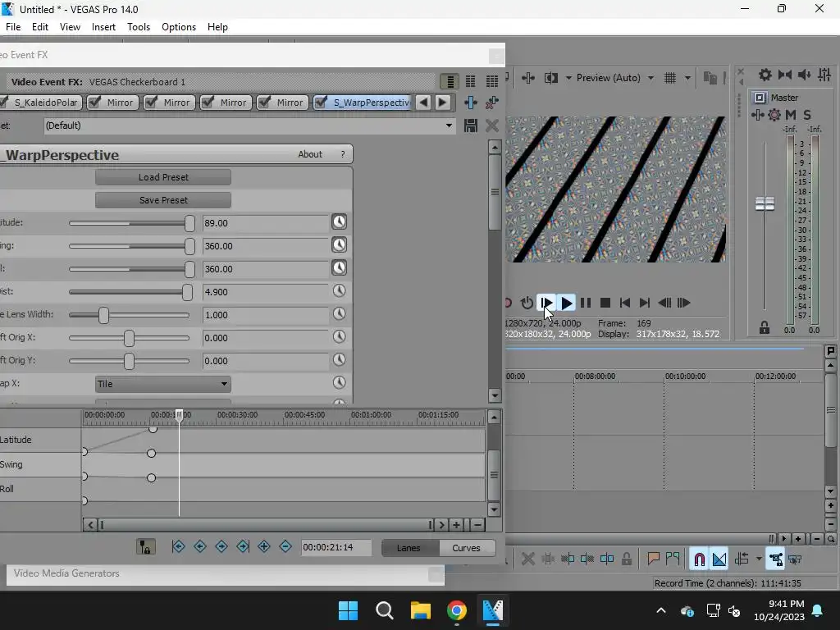This screenshot has height=630, width=840.
Task: Enable animation for Shift Orig Y
Action: [339, 360]
